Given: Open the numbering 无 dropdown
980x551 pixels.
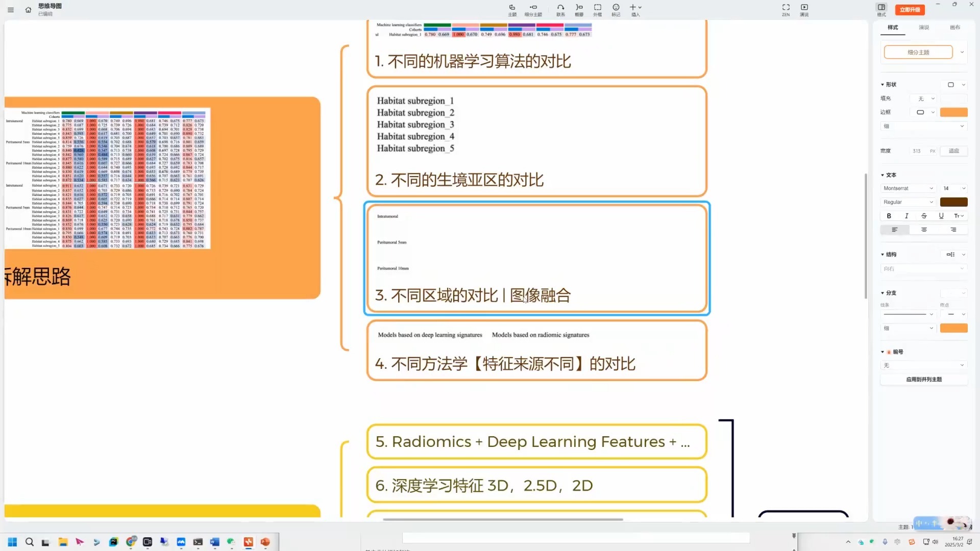Looking at the screenshot, I should [x=924, y=365].
